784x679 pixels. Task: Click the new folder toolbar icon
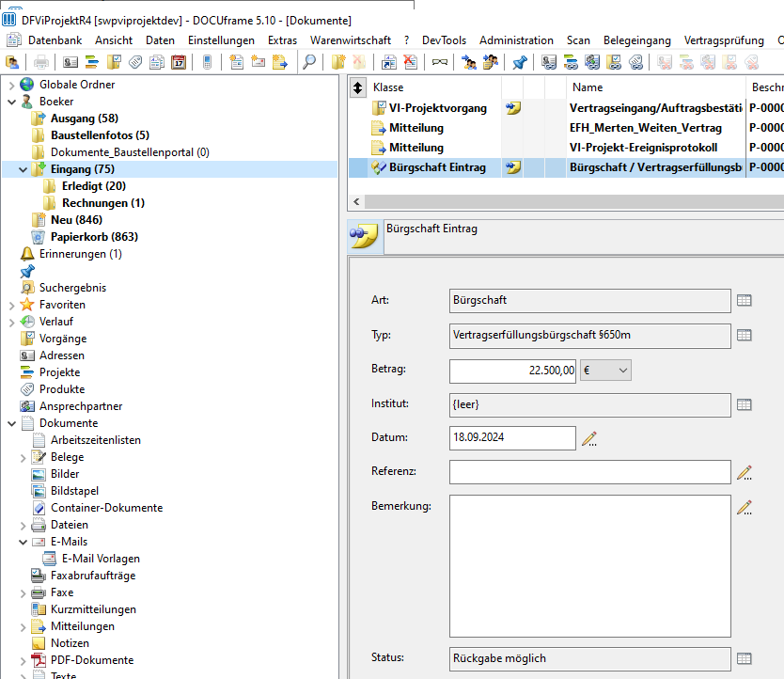pyautogui.click(x=338, y=63)
